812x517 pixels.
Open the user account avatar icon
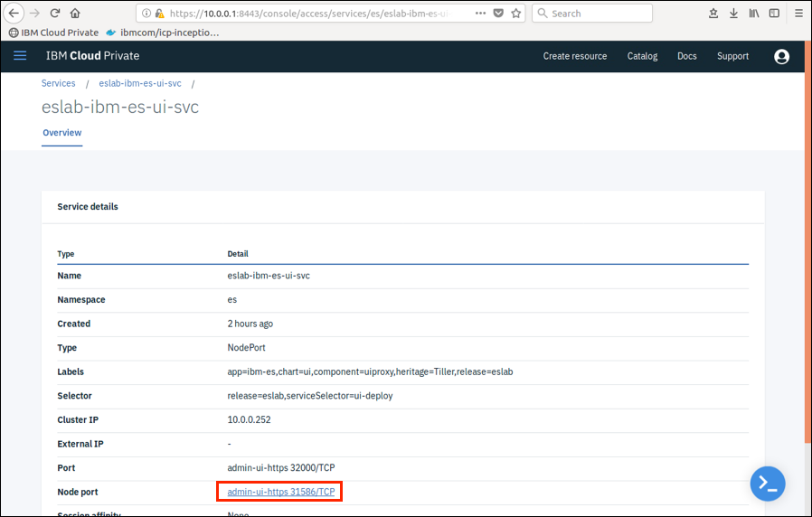(781, 56)
